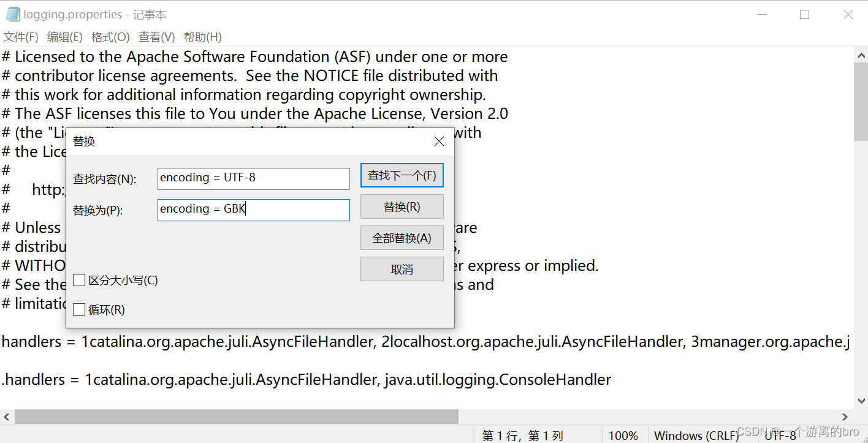Screen dimensions: 868x443
Task: Click inside the 查找内容(N) input field
Action: (x=253, y=178)
